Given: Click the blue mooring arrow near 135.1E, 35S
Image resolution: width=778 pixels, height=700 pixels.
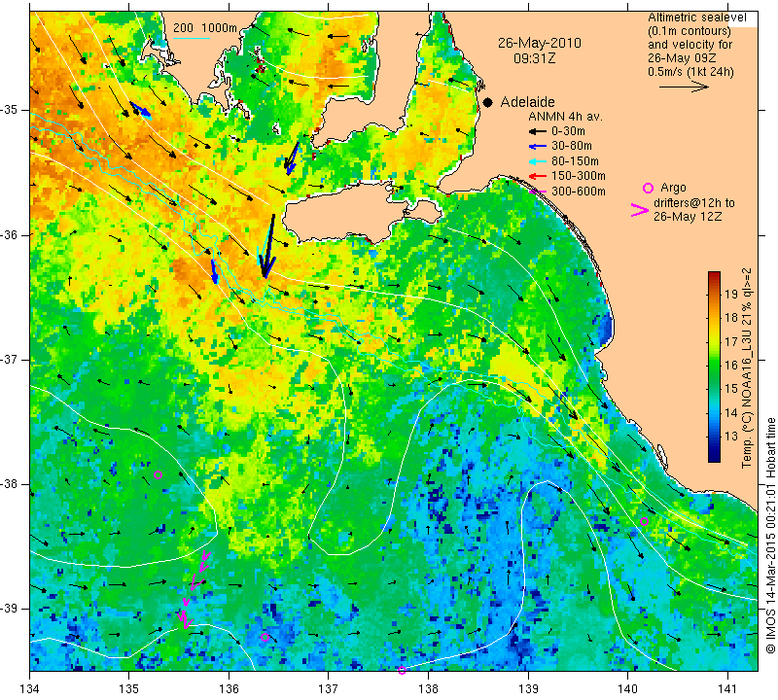Looking at the screenshot, I should tap(140, 110).
